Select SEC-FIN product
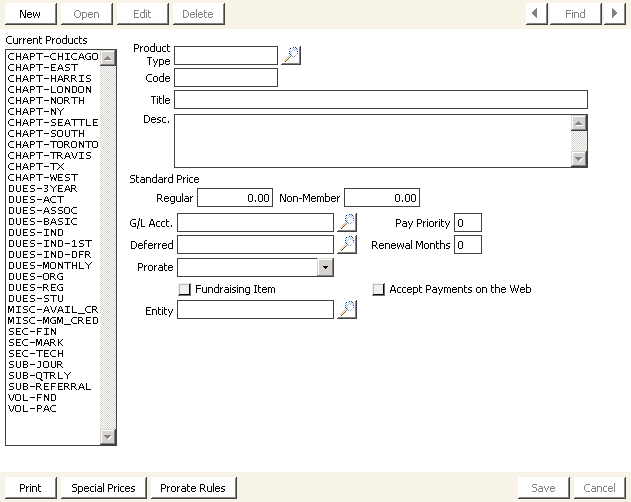Screen dimensions: 631x502 [53, 332]
